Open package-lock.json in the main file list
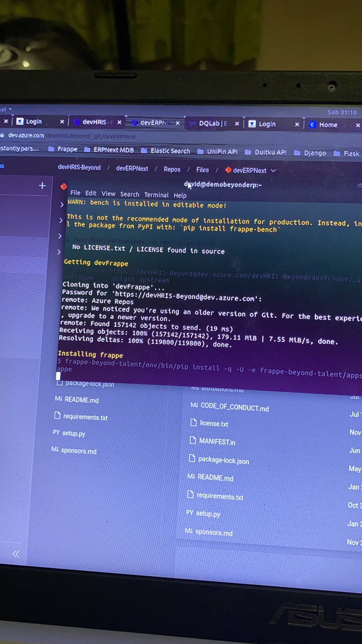 (223, 460)
